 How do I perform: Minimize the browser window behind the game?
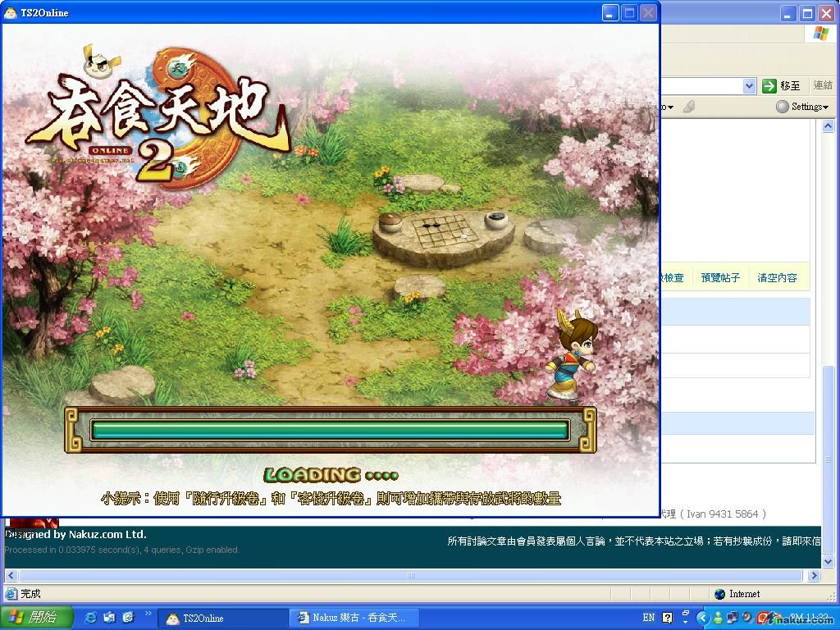point(788,13)
